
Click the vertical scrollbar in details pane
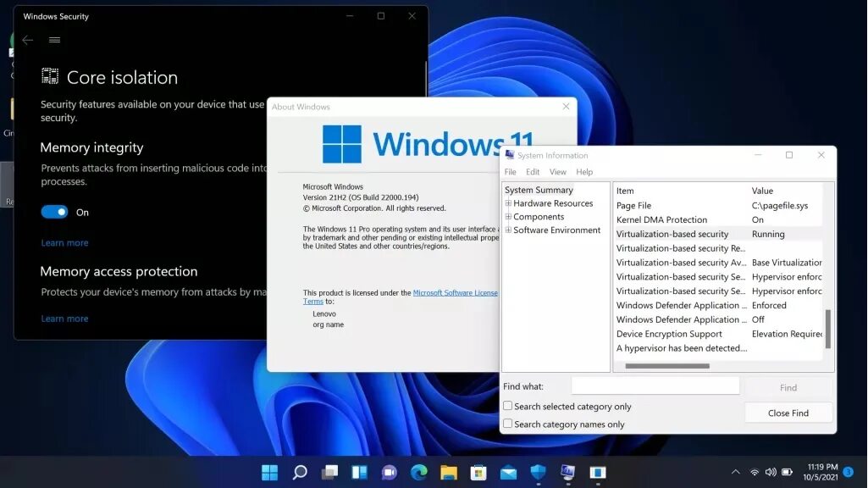[x=828, y=329]
